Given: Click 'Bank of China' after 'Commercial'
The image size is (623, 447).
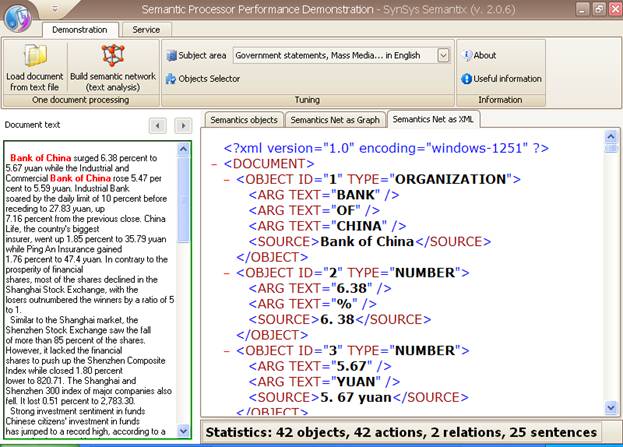Looking at the screenshot, I should [x=80, y=178].
